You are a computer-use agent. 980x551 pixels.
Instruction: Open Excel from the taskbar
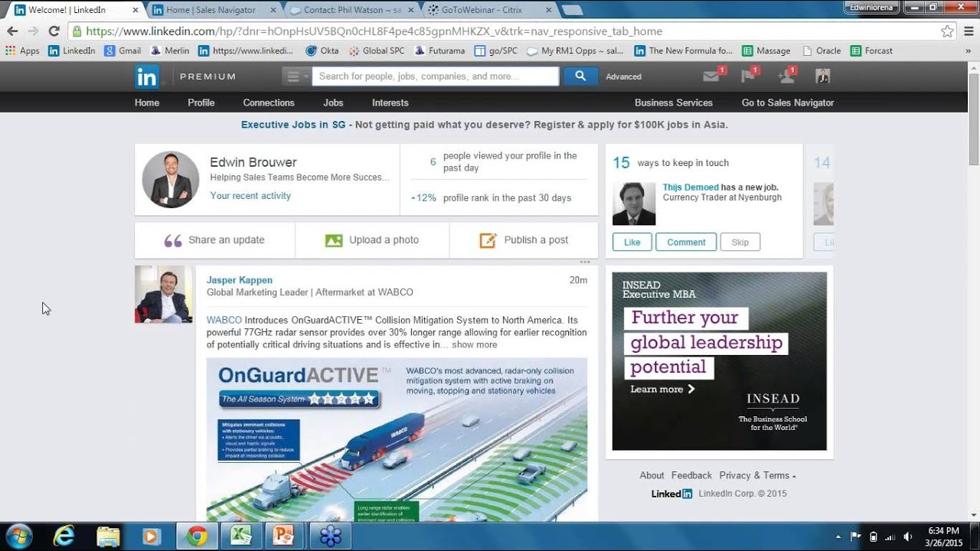[x=242, y=536]
